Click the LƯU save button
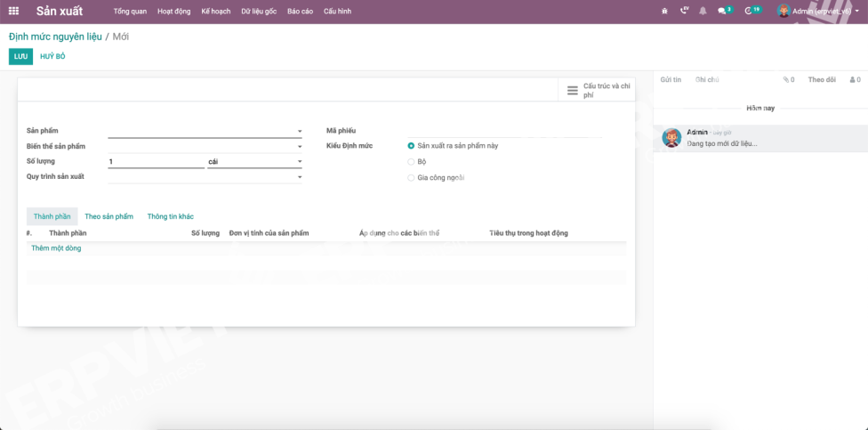Image resolution: width=868 pixels, height=430 pixels. pos(20,56)
